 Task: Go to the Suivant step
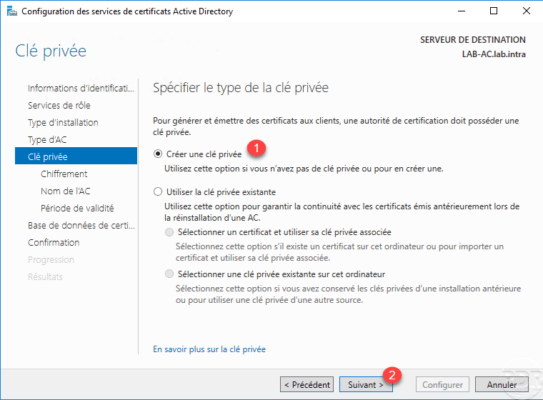(x=366, y=384)
